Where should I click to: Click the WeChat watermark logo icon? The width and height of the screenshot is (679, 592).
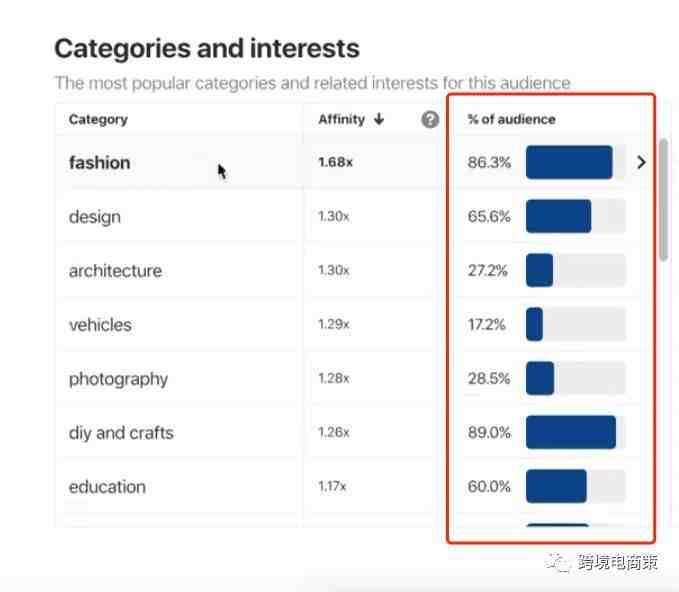tap(558, 563)
